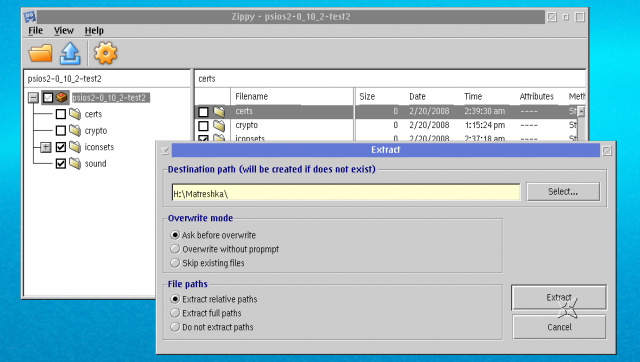Uncheck the iconsets checkbox in the tree

pos(60,147)
